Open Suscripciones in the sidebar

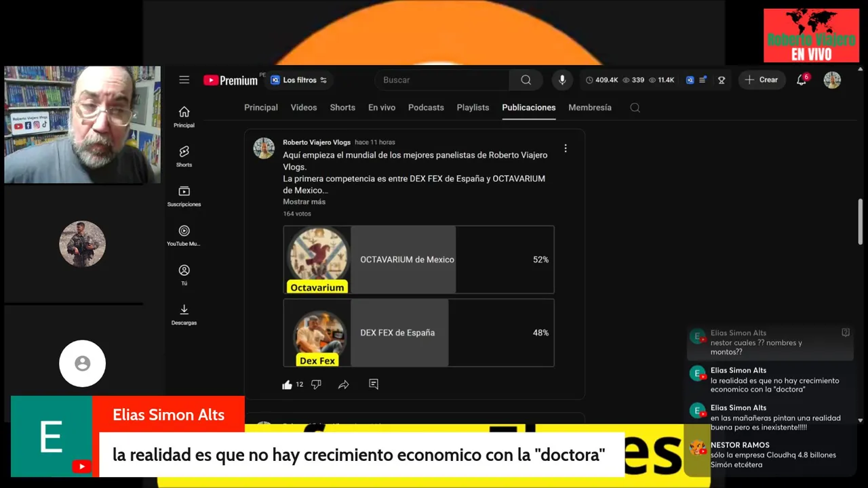pos(184,196)
